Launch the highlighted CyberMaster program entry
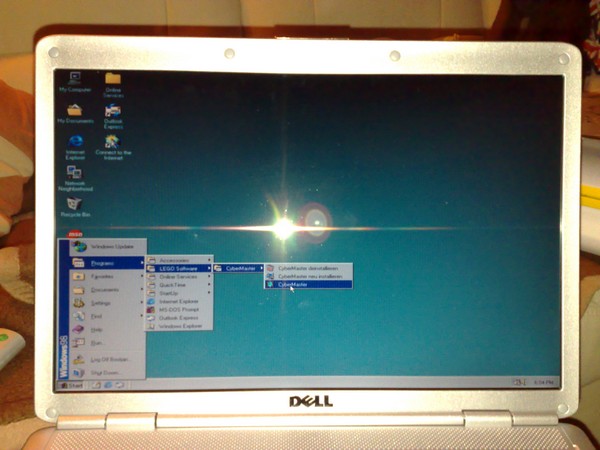 pos(308,284)
